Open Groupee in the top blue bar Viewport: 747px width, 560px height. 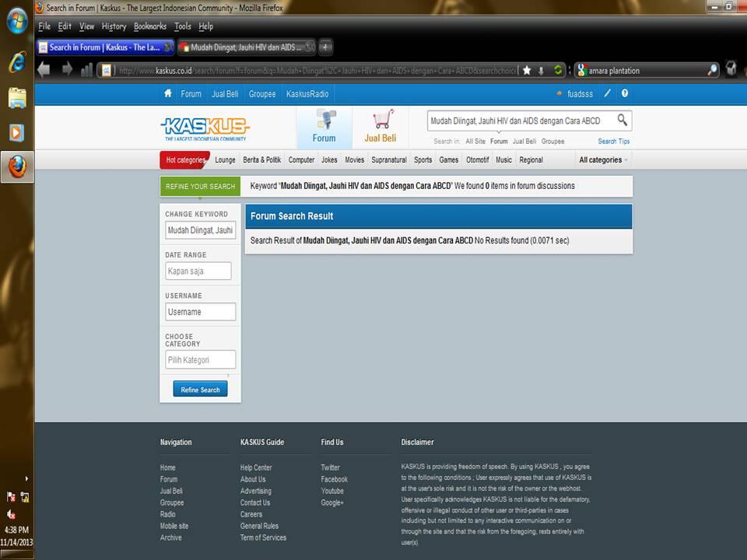(262, 94)
